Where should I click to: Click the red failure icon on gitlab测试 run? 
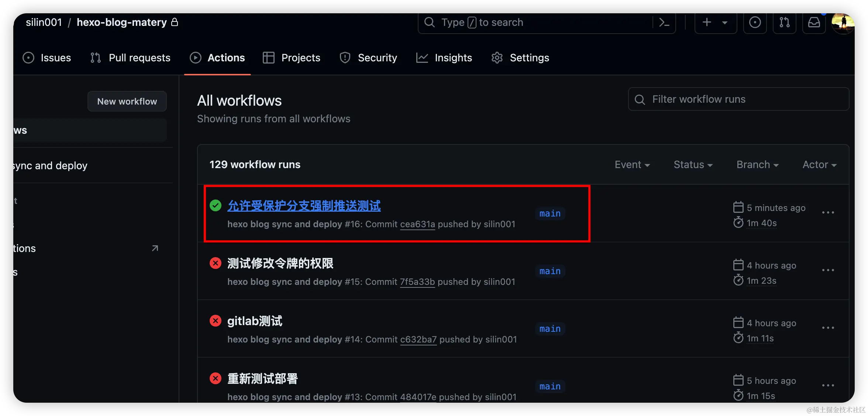point(216,321)
